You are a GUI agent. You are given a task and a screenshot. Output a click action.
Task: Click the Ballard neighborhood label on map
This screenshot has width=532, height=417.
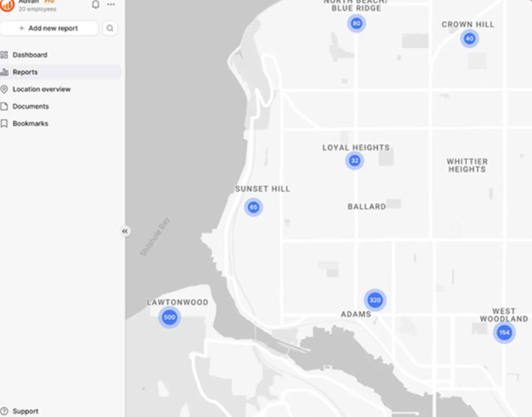367,206
